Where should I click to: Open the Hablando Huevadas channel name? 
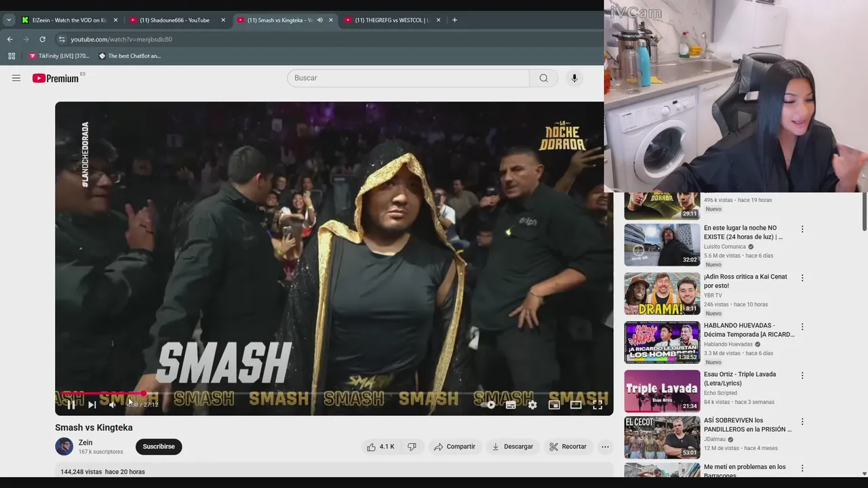[728, 344]
